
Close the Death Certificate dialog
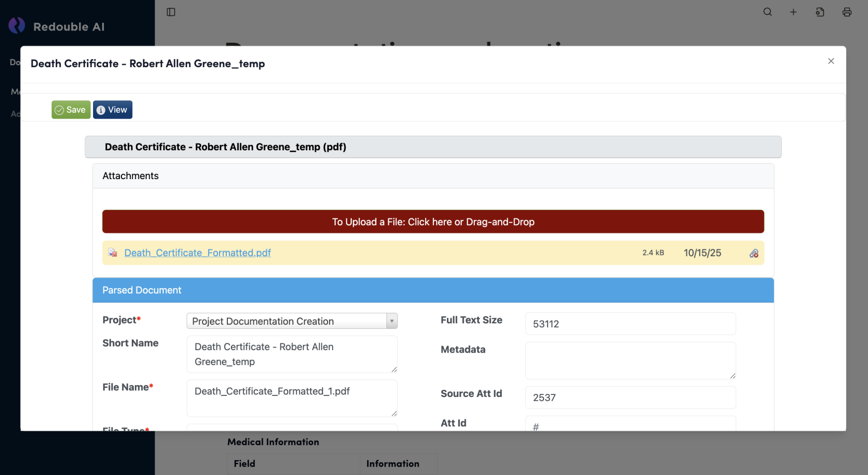tap(831, 61)
